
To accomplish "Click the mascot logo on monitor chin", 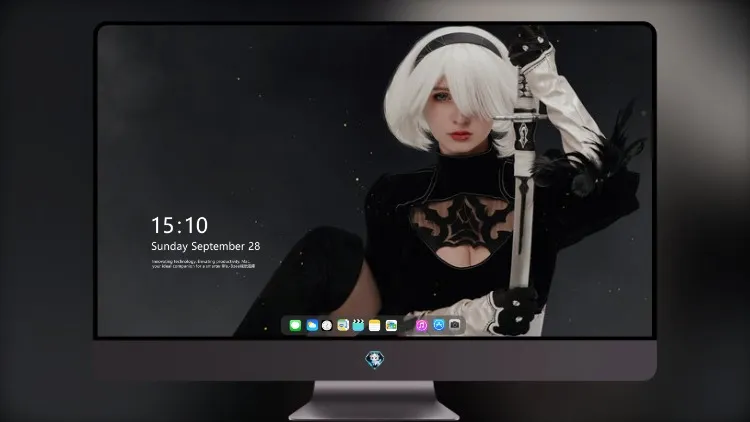I will 375,359.
